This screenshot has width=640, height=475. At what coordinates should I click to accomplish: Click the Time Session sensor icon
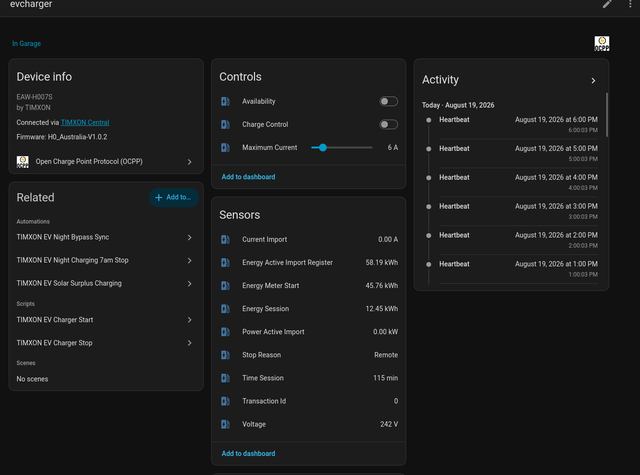click(x=225, y=378)
